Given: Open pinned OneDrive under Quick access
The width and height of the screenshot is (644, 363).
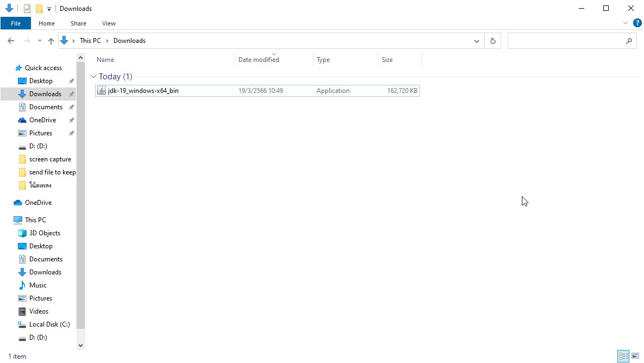Looking at the screenshot, I should tap(42, 120).
